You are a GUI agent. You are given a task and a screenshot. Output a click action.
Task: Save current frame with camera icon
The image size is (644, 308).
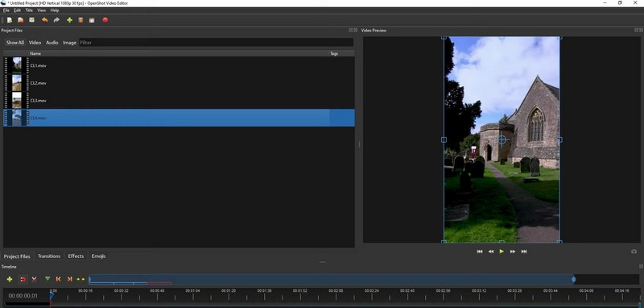tap(634, 252)
